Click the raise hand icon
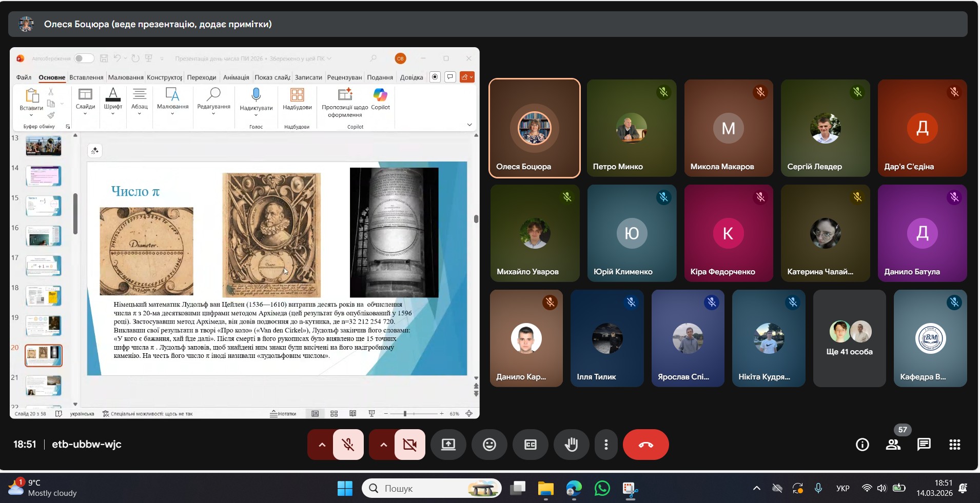 [x=571, y=445]
